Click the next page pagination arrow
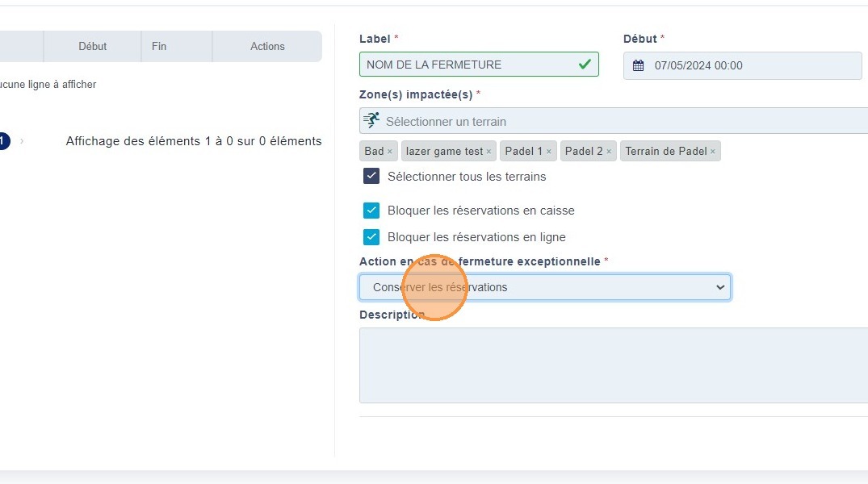868x484 pixels. (x=22, y=141)
